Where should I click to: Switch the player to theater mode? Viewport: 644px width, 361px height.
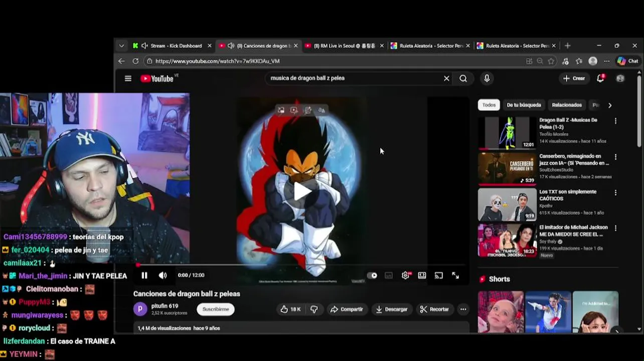click(422, 275)
